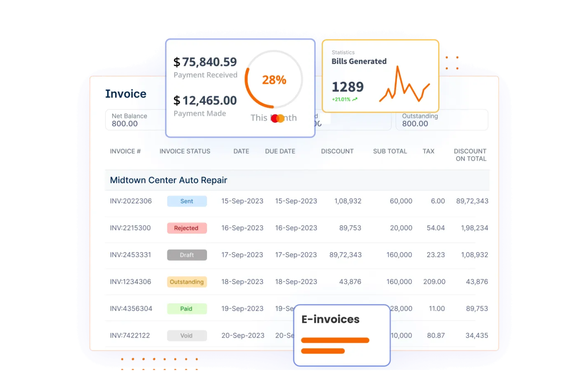
Task: Click the green upward trend arrow icon
Action: [x=356, y=99]
